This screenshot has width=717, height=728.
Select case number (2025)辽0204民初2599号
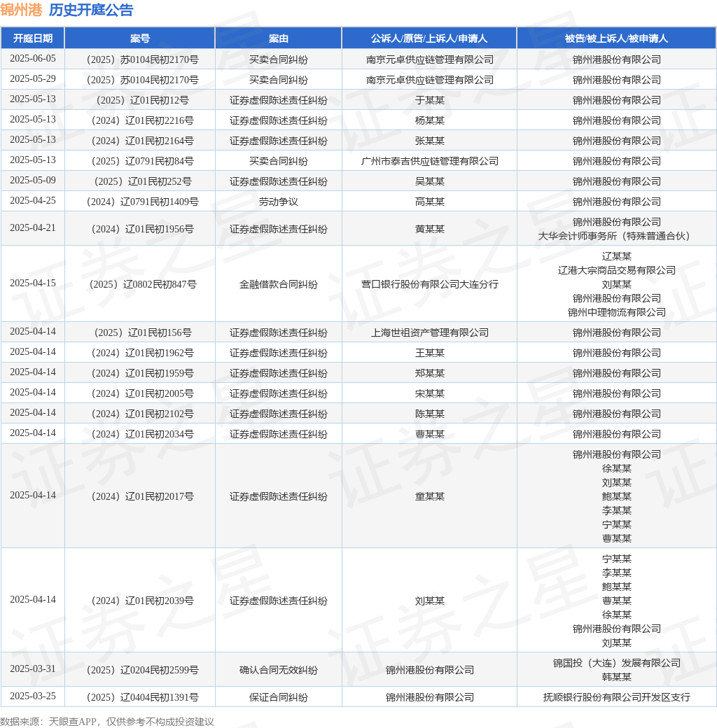[140, 670]
